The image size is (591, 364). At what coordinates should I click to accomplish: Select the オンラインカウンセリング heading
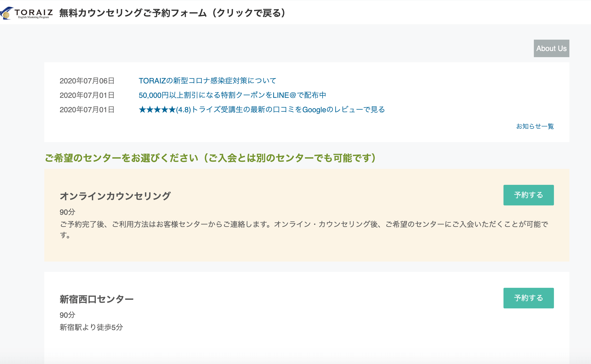coord(115,196)
